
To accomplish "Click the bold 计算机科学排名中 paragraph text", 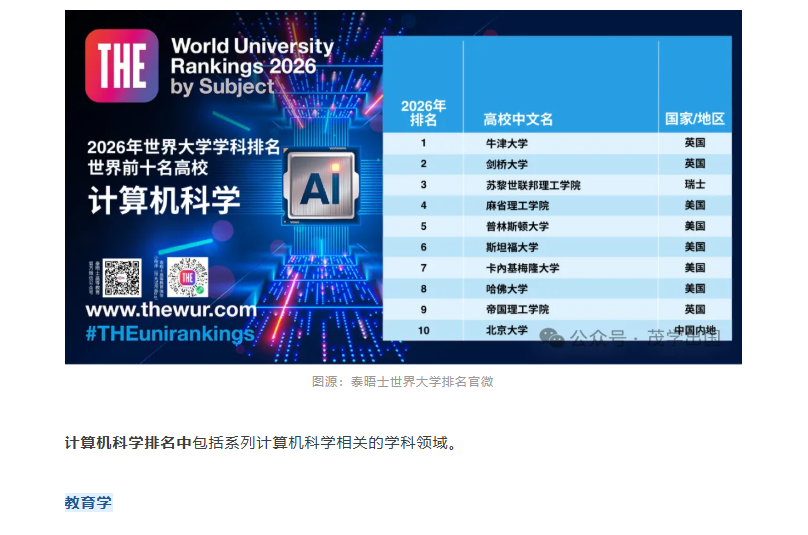I will point(128,442).
